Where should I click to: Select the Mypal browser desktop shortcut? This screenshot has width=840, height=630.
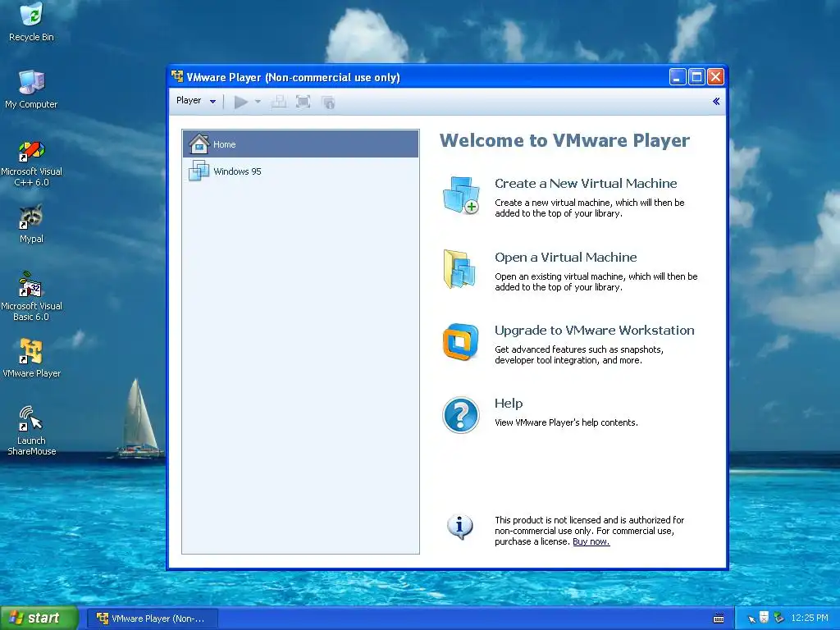[x=31, y=224]
